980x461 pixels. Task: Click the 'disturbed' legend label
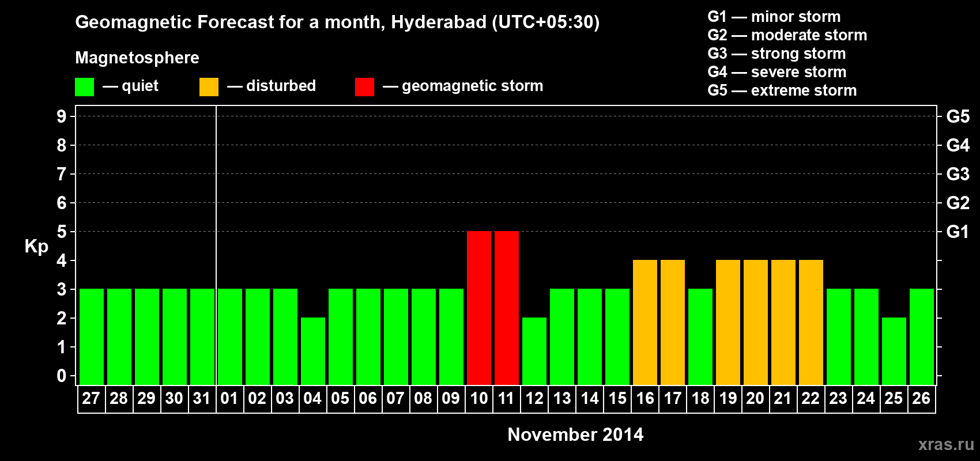tap(281, 86)
